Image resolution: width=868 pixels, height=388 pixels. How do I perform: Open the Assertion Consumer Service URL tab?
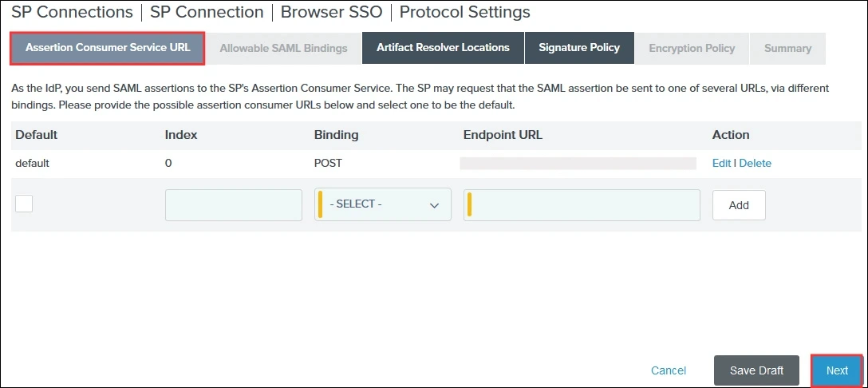pyautogui.click(x=108, y=48)
